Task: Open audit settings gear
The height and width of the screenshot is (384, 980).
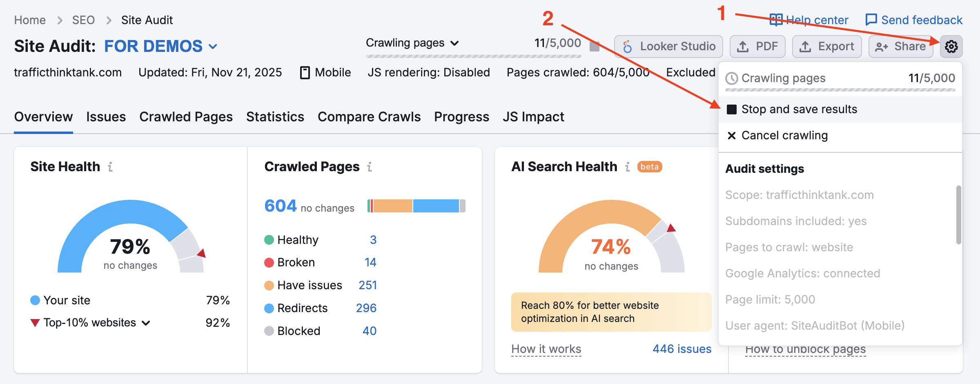Action: (951, 46)
